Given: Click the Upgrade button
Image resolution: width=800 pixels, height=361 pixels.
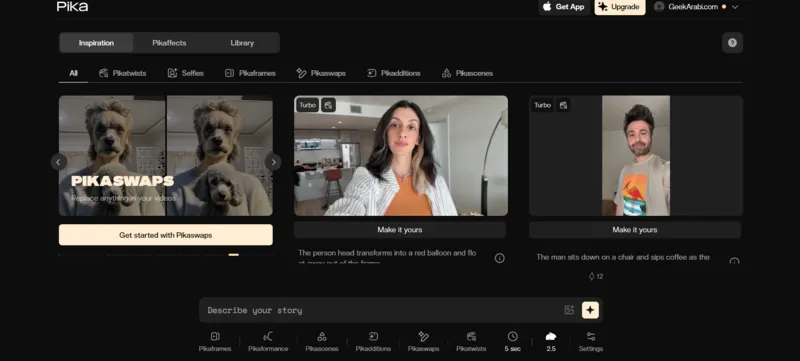Looking at the screenshot, I should click(620, 7).
